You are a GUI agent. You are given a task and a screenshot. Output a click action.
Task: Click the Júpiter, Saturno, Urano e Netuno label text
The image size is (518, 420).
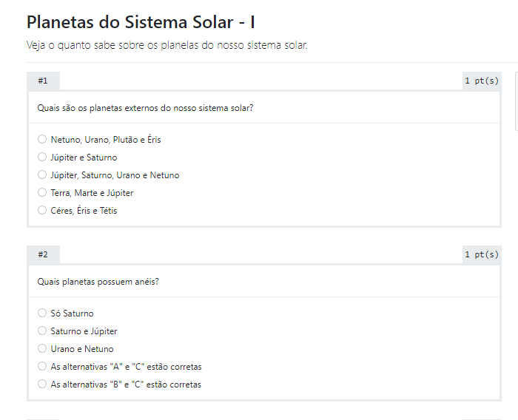pos(115,175)
